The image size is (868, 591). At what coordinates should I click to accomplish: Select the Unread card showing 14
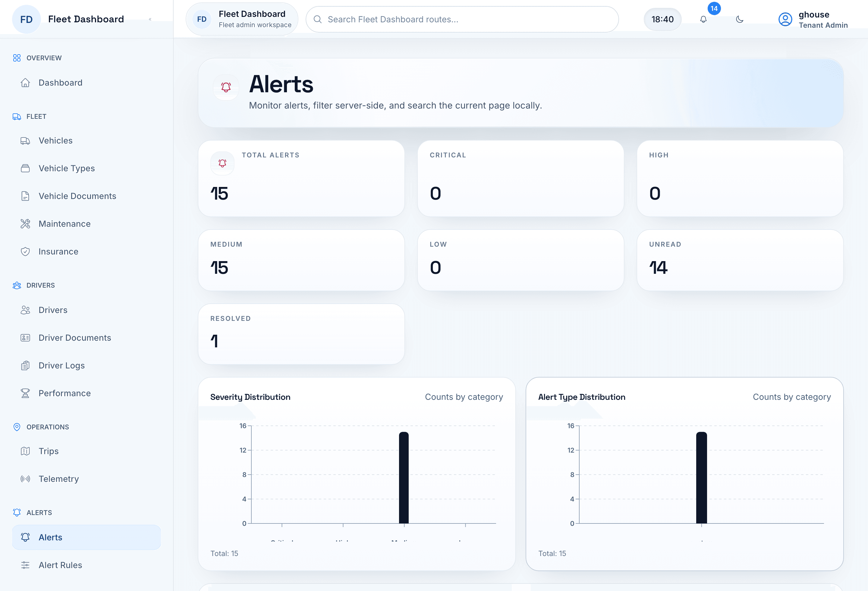click(x=740, y=260)
